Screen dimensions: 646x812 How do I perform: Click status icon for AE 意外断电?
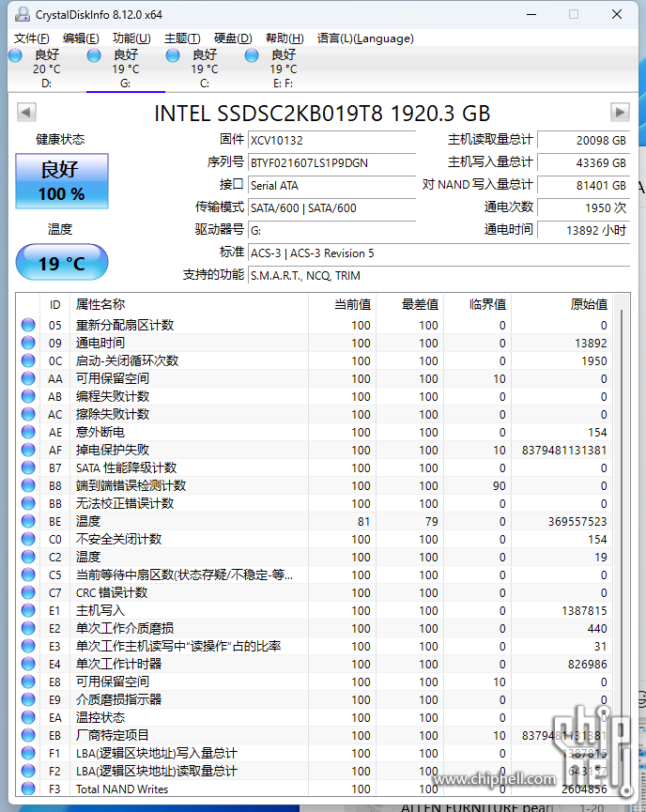click(28, 433)
